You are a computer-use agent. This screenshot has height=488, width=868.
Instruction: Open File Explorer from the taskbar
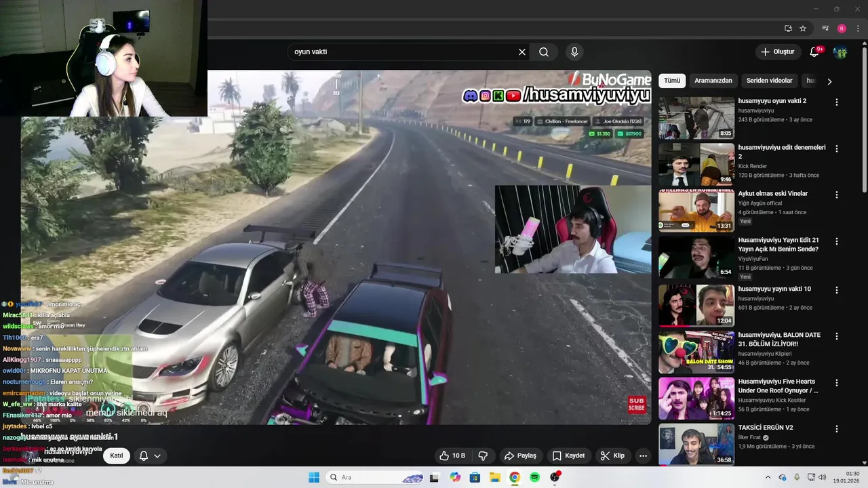[494, 477]
